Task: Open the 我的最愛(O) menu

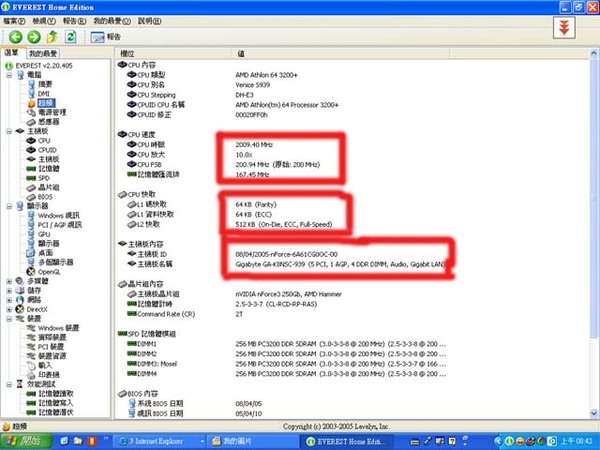Action: pos(112,21)
